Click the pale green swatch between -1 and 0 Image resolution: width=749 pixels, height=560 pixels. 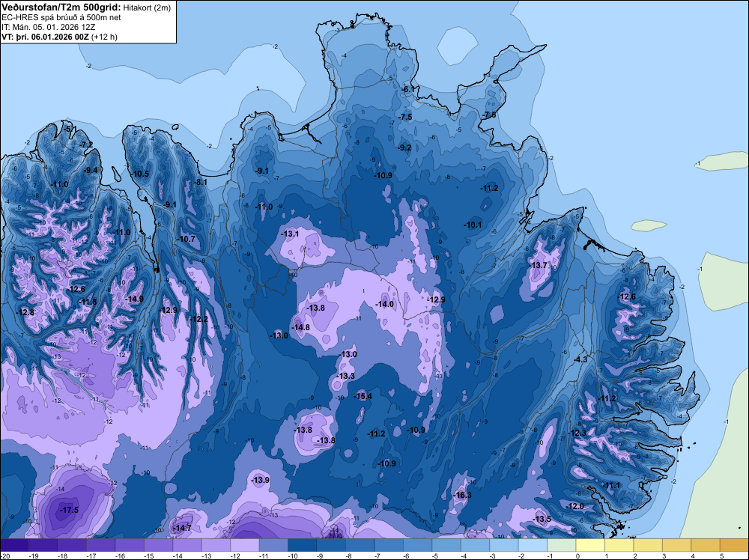point(562,545)
